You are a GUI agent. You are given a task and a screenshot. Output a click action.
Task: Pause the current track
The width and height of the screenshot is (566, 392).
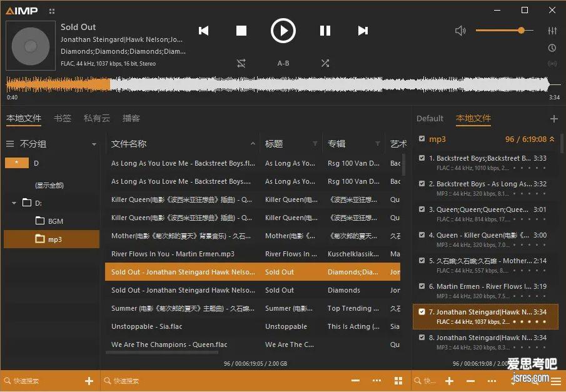325,31
